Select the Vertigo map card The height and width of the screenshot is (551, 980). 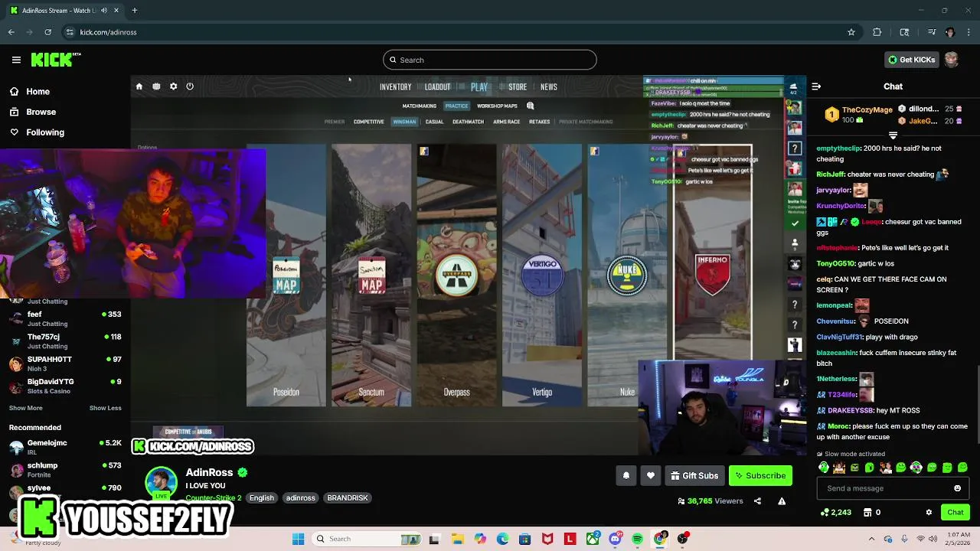[542, 275]
